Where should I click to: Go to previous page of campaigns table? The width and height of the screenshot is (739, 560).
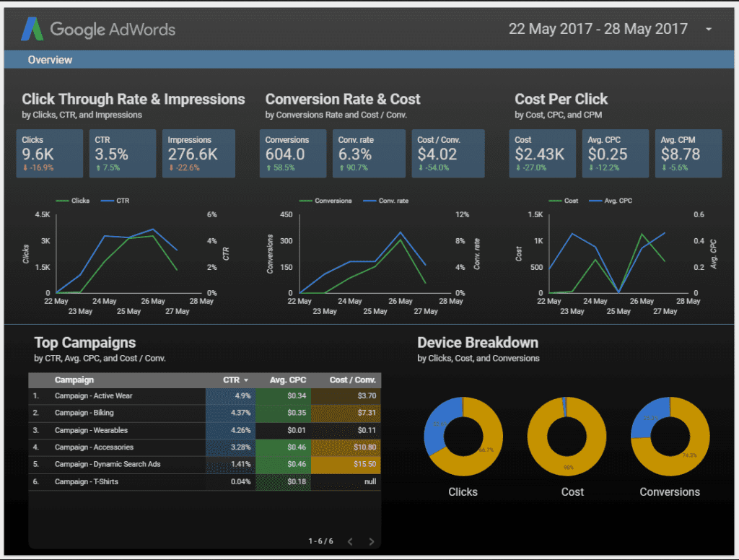(350, 541)
